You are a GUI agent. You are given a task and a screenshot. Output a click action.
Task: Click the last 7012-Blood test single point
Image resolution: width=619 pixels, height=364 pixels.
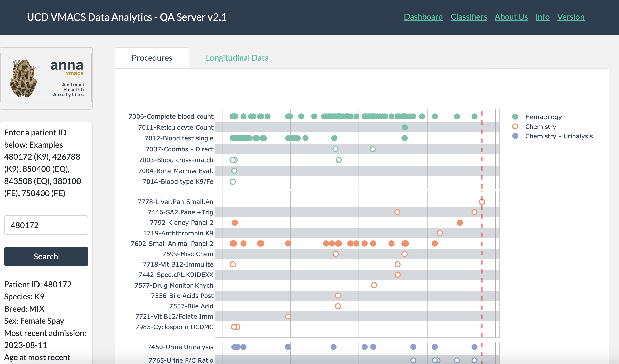[404, 138]
